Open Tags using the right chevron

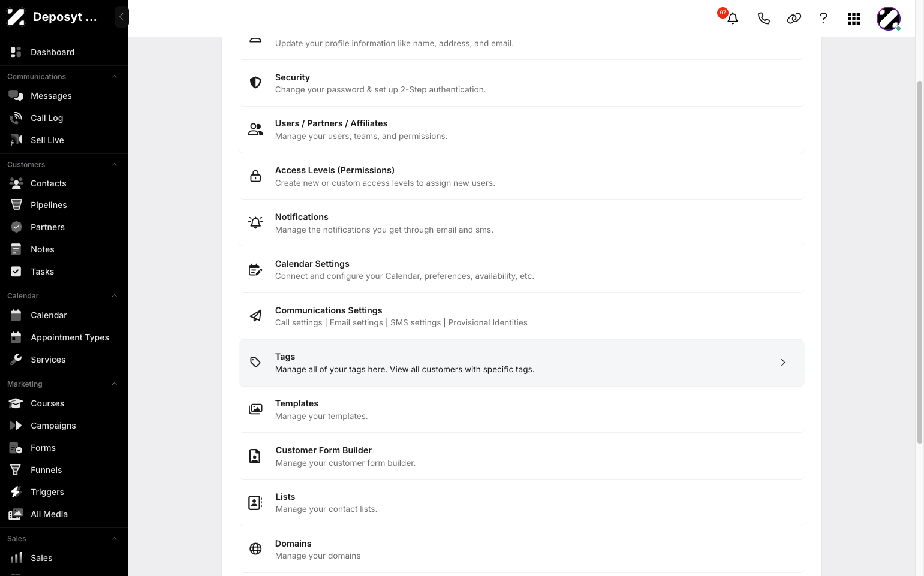(783, 362)
